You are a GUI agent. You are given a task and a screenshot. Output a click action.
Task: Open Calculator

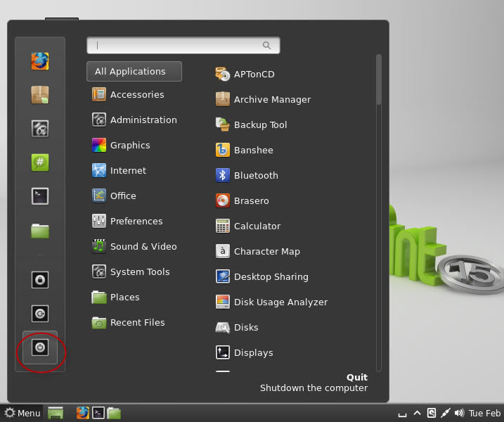(248, 226)
